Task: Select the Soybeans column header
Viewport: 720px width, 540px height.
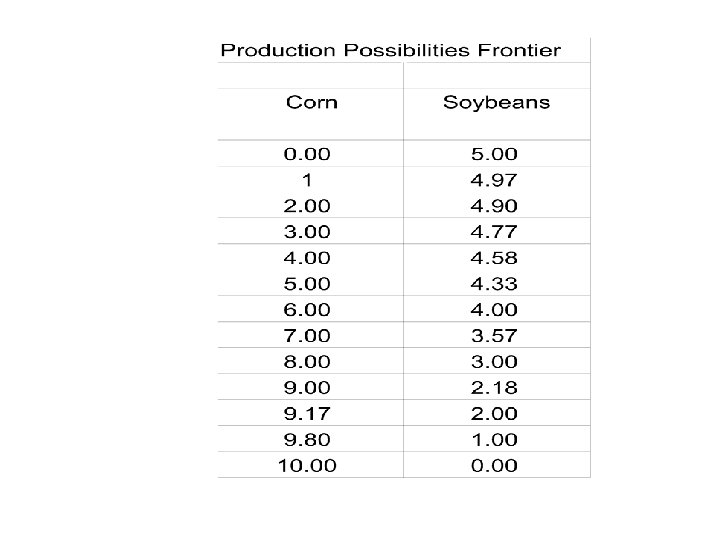Action: 496,102
